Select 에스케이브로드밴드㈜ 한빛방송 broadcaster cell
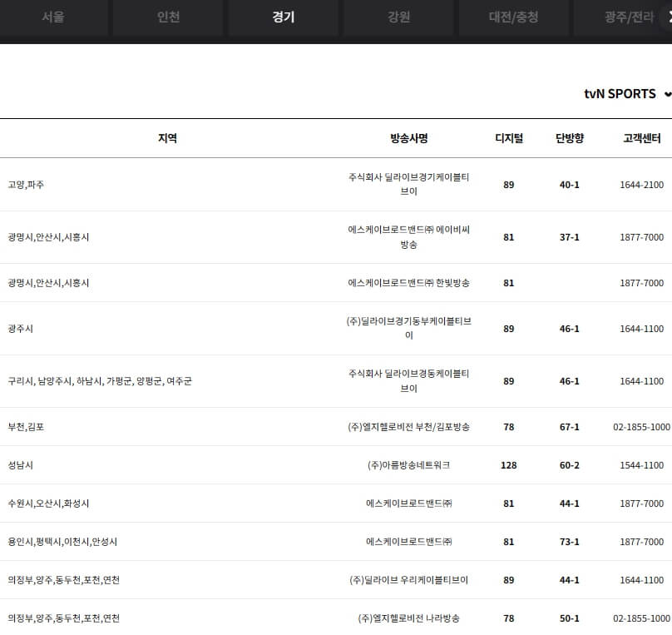Screen dimensions: 672x635 pos(409,283)
